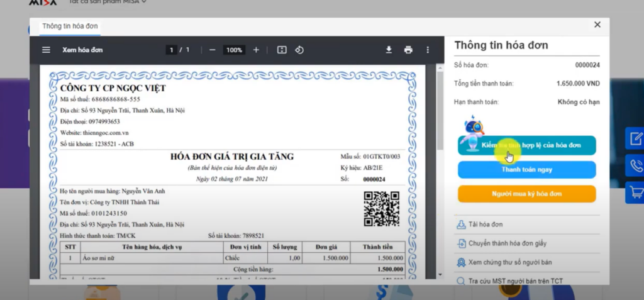
Task: Click buyer name Nguyễn Vân Anh
Action: coord(143,191)
